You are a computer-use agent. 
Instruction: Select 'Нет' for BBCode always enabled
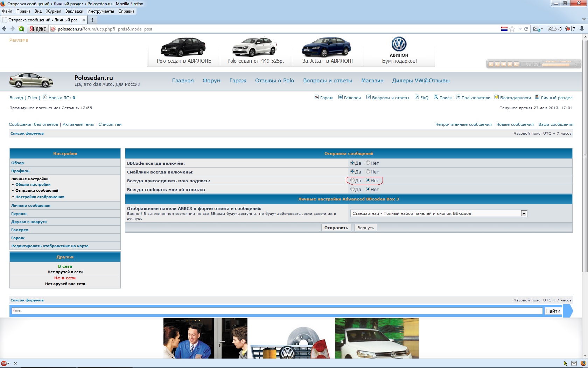[x=368, y=163]
